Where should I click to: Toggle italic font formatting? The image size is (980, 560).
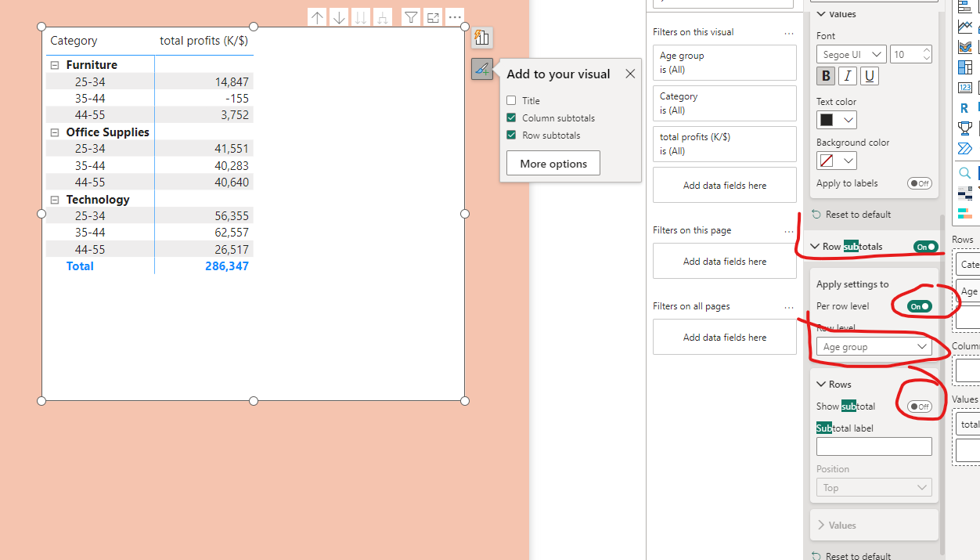(x=848, y=76)
